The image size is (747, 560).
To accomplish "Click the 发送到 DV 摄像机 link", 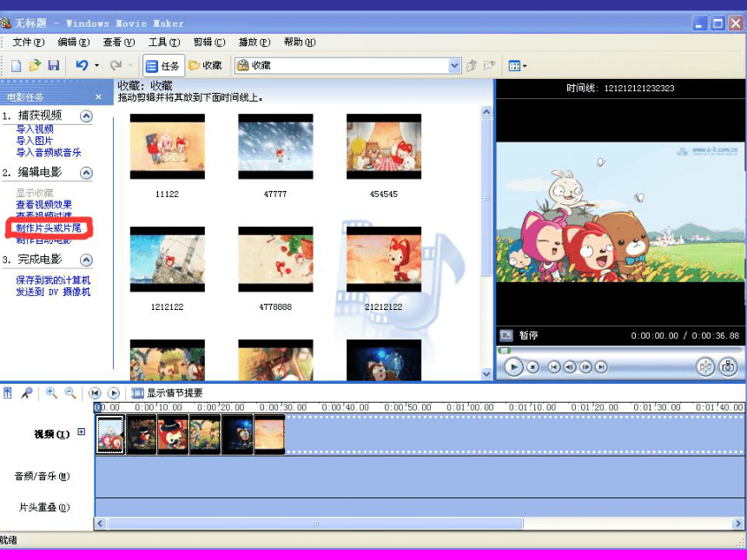I will tap(53, 292).
